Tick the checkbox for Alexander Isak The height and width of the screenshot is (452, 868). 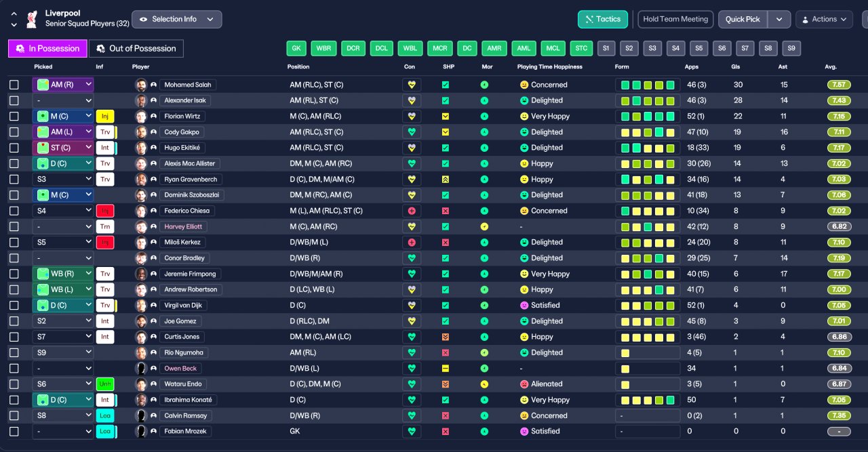14,100
